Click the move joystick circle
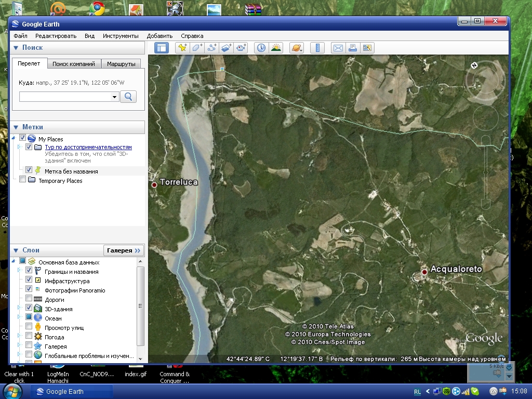This screenshot has height=399, width=532. [486, 118]
